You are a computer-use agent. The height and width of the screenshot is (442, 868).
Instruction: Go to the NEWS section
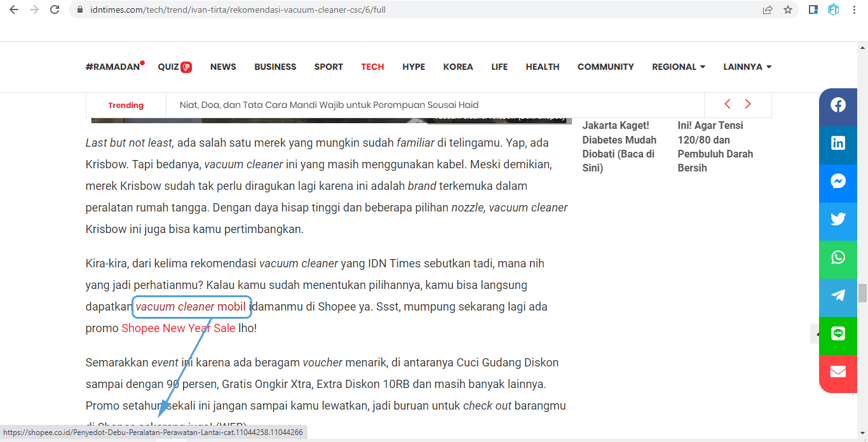tap(223, 67)
